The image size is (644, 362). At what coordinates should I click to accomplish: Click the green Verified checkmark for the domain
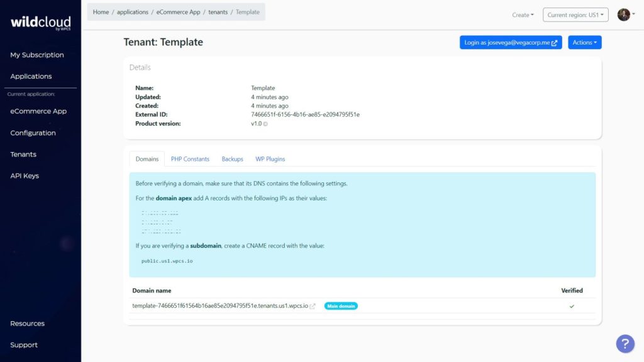coord(571,307)
